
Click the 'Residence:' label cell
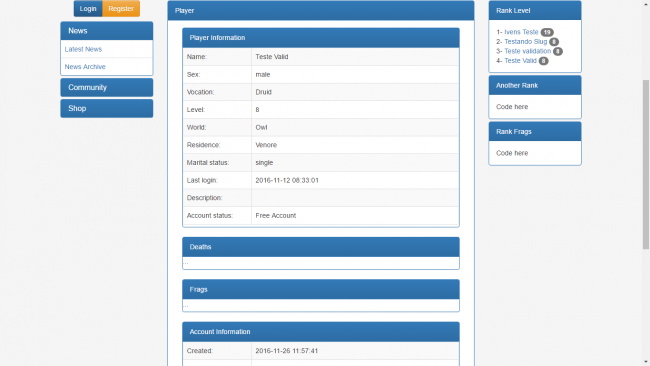217,145
